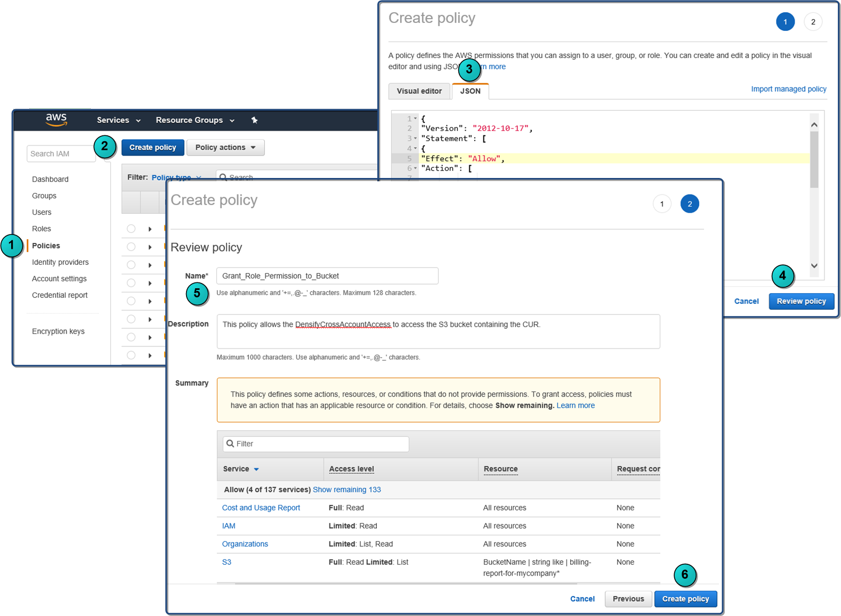Image resolution: width=841 pixels, height=616 pixels.
Task: Select the second policy row radio button
Action: (131, 247)
